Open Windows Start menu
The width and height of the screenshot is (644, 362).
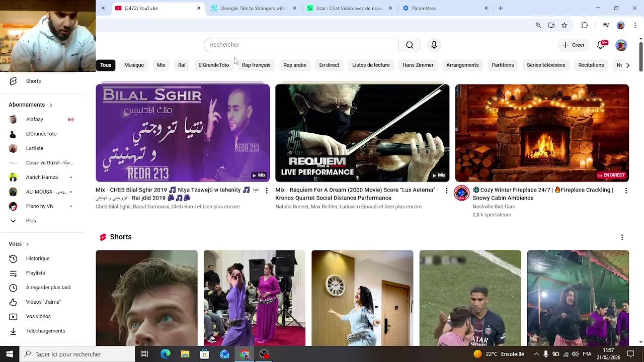coord(10,354)
